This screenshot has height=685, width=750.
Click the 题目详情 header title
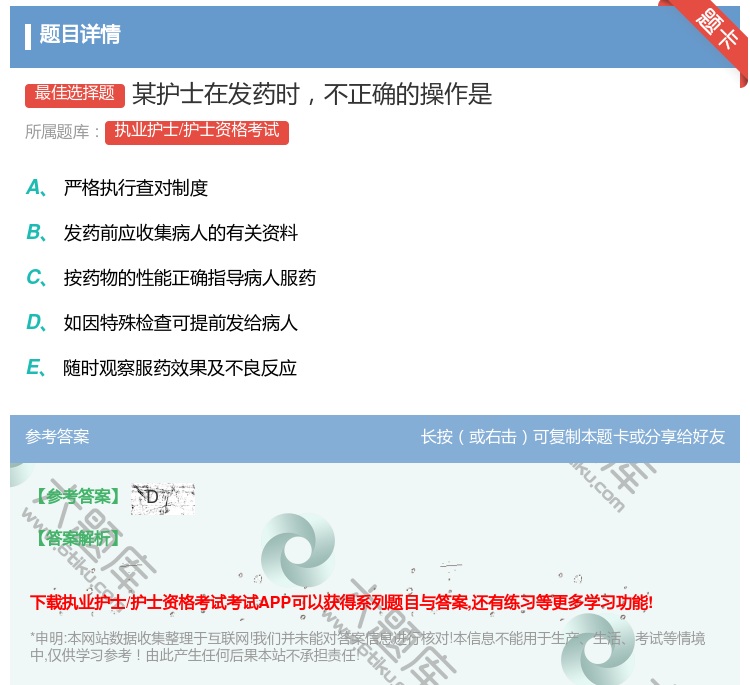click(80, 34)
